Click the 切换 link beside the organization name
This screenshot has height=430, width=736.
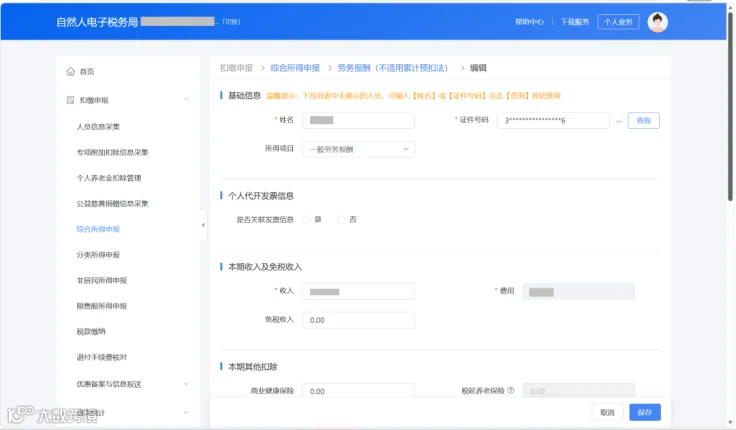pyautogui.click(x=231, y=22)
